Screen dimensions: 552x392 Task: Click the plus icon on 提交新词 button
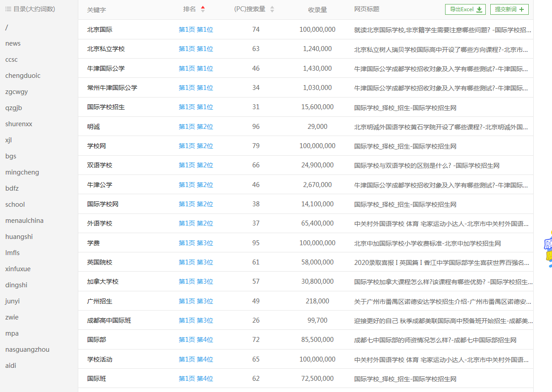(522, 9)
